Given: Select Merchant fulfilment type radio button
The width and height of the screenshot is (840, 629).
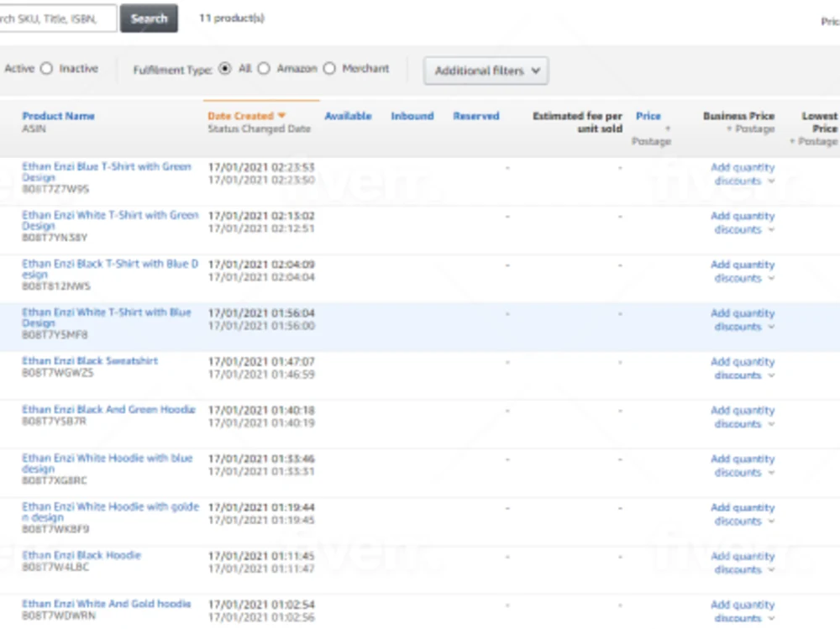Looking at the screenshot, I should pos(329,69).
